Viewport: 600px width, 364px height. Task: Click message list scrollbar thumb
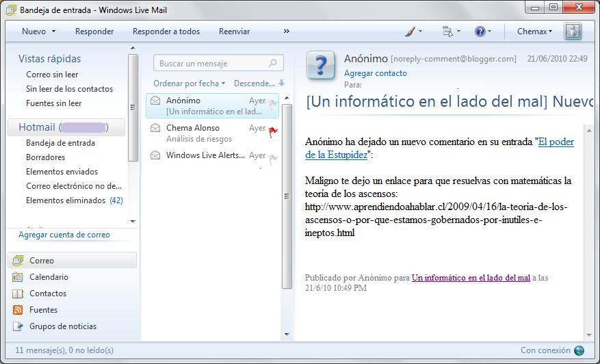287,196
